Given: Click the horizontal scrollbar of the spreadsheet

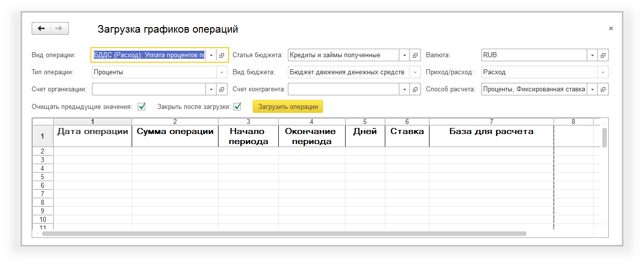Looking at the screenshot, I should [284, 233].
